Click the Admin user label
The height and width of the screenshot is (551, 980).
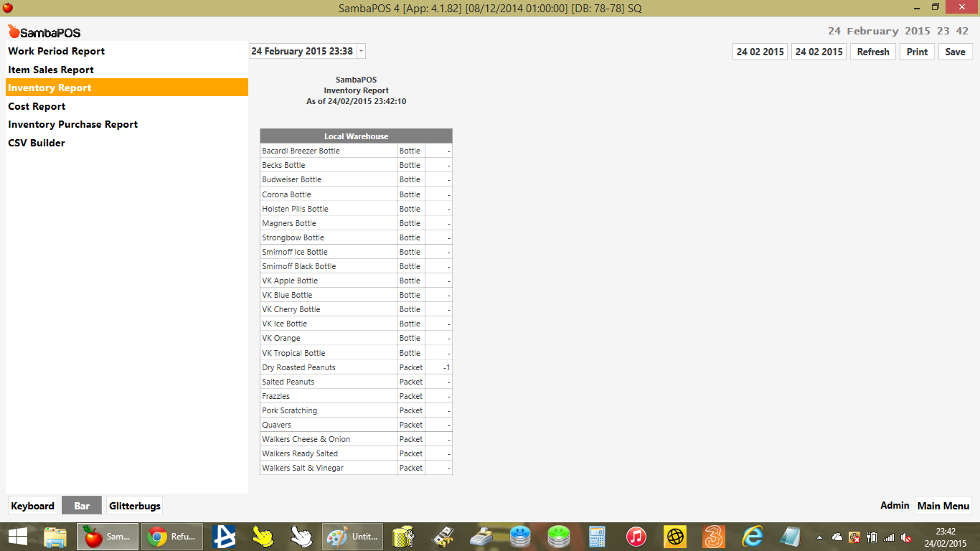point(895,506)
